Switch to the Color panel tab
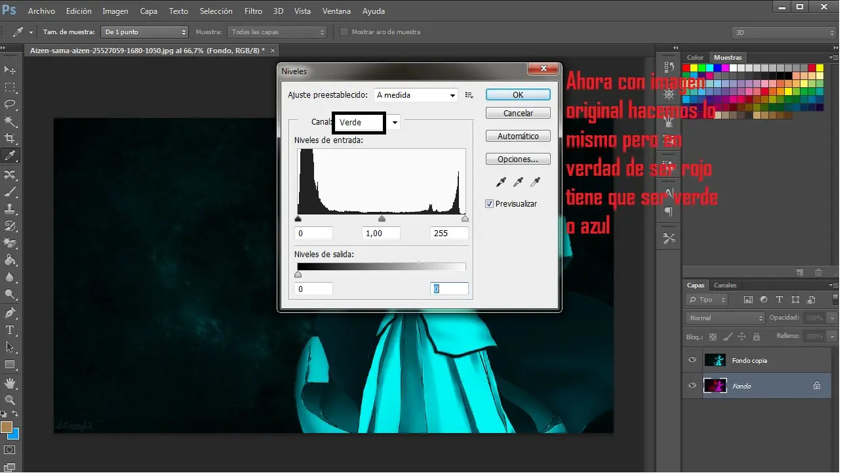 coord(696,58)
